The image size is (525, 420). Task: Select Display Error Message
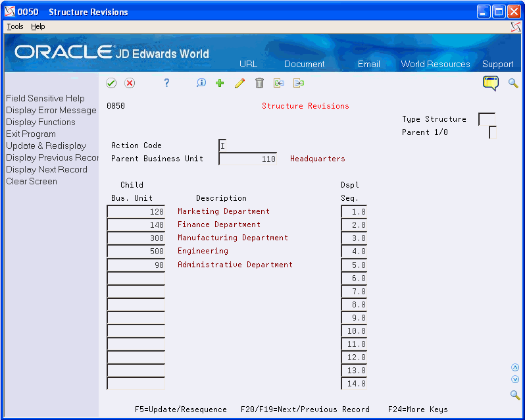51,110
